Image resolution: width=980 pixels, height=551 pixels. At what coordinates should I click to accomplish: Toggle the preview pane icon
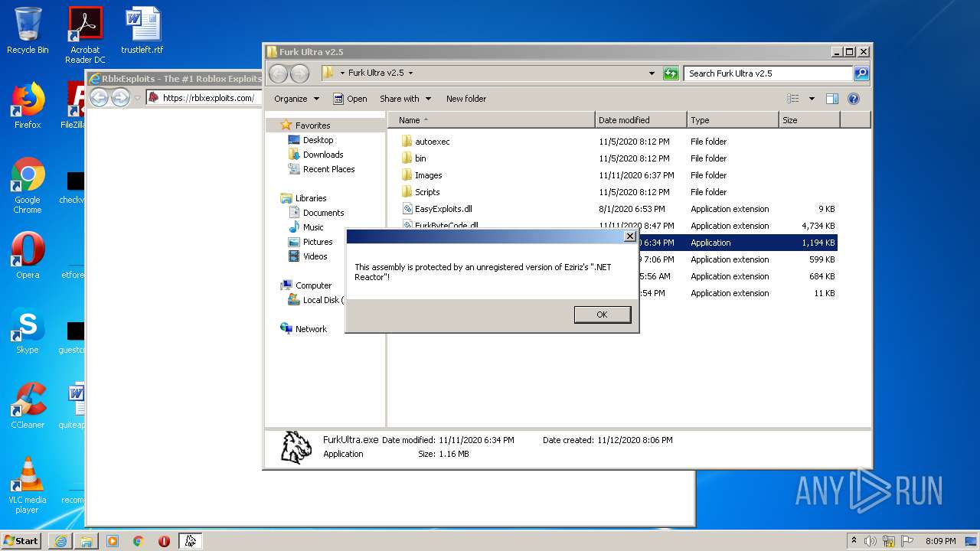[x=832, y=99]
